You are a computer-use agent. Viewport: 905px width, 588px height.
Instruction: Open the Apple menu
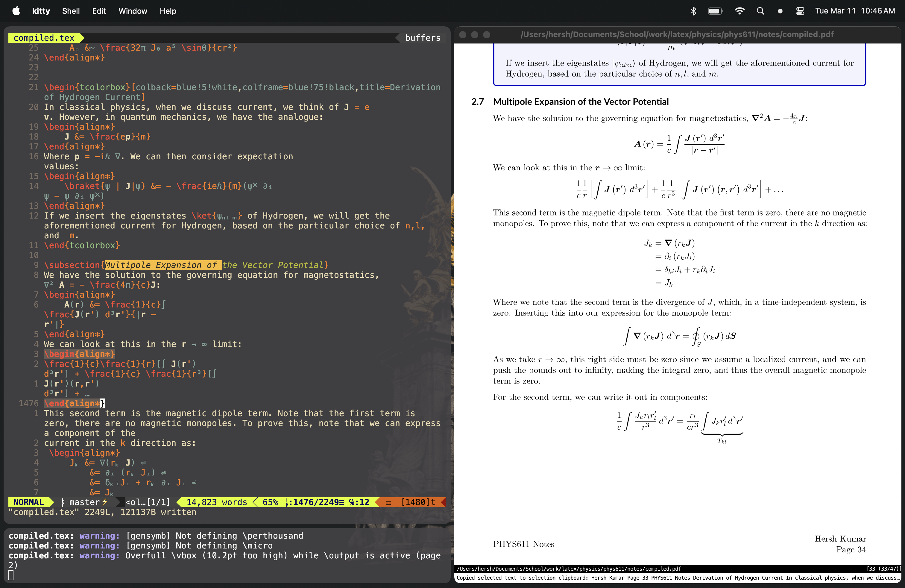pyautogui.click(x=16, y=11)
